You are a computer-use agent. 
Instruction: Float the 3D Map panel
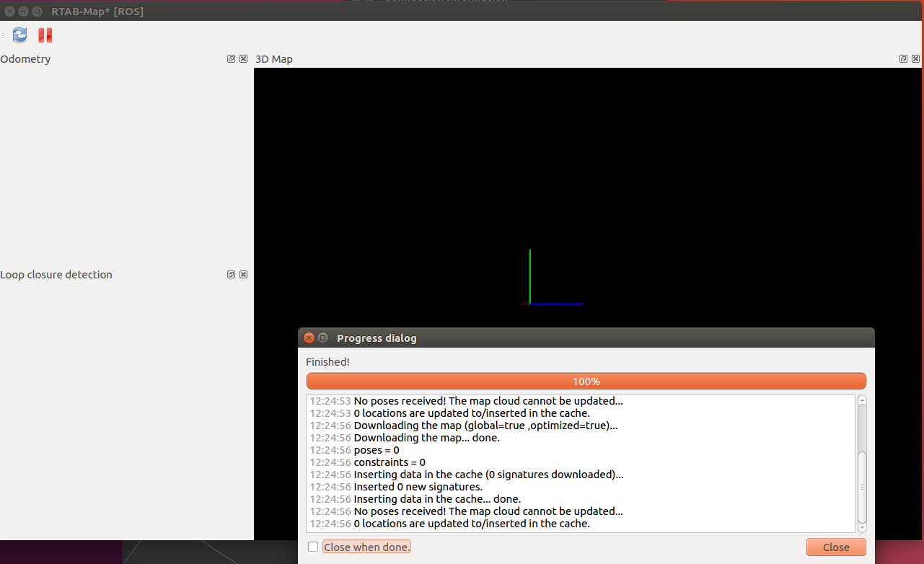(x=903, y=59)
